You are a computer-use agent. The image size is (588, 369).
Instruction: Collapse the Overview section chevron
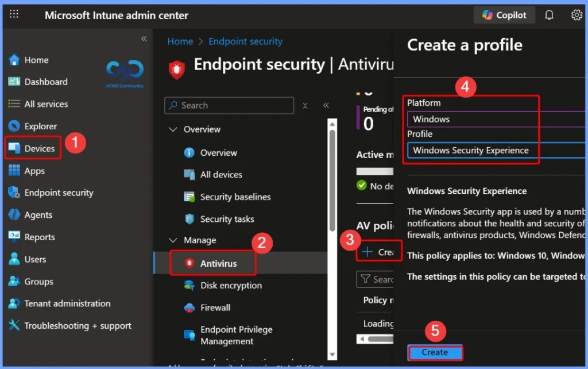[173, 129]
